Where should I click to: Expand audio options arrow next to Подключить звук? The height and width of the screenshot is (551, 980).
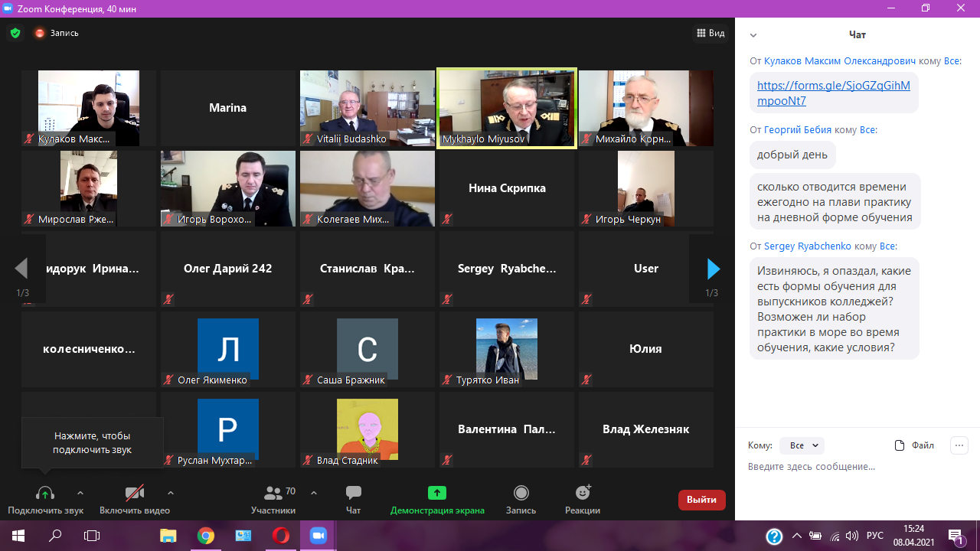80,493
